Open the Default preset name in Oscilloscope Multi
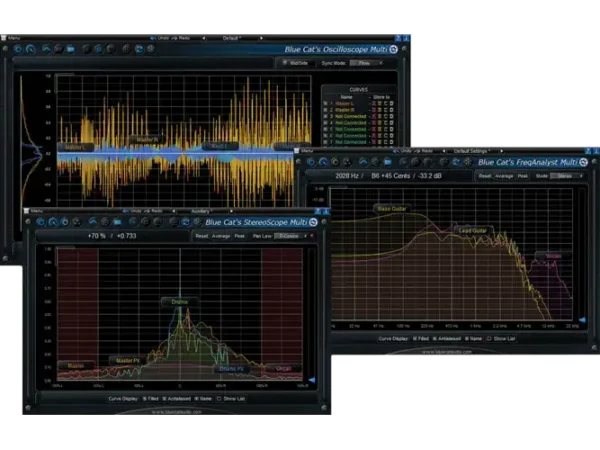This screenshot has height=450, width=600. 232,38
